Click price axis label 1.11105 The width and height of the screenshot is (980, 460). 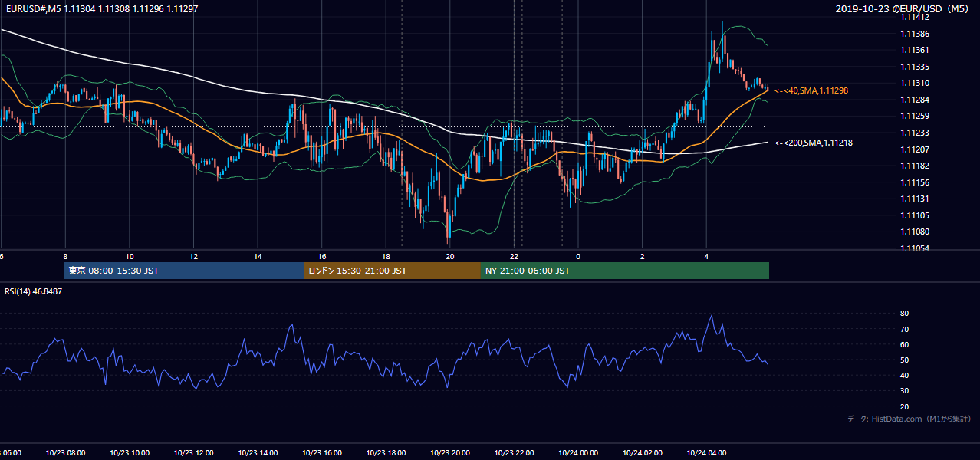tap(915, 215)
